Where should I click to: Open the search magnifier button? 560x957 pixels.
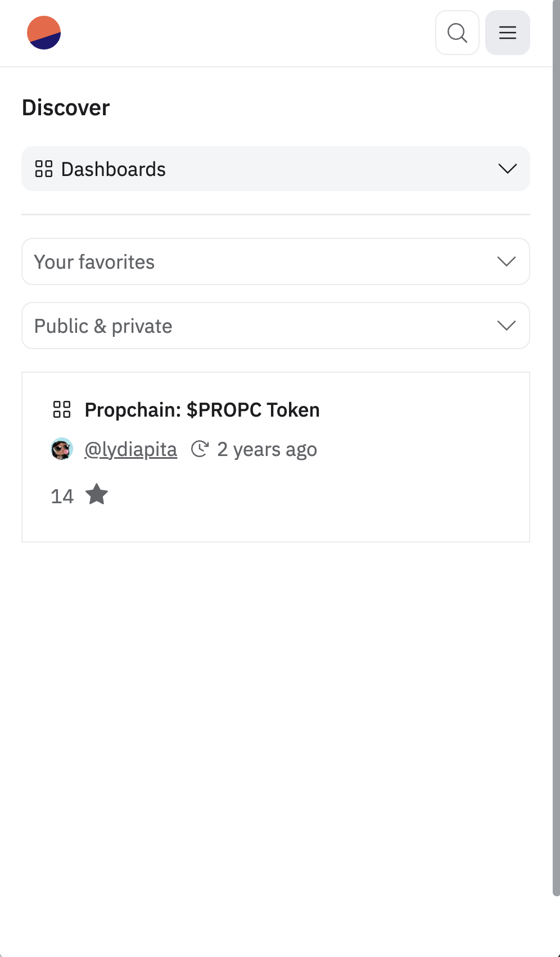tap(457, 33)
